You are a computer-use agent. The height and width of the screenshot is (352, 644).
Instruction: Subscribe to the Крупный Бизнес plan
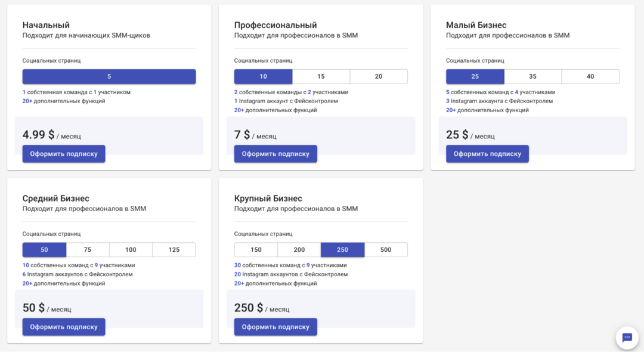point(275,327)
